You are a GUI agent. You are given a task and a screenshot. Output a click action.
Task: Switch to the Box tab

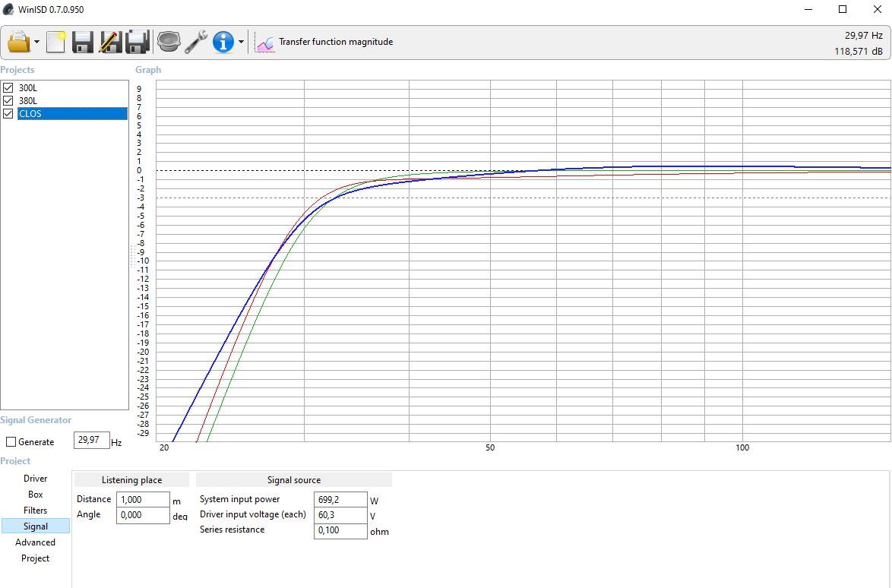click(x=35, y=494)
